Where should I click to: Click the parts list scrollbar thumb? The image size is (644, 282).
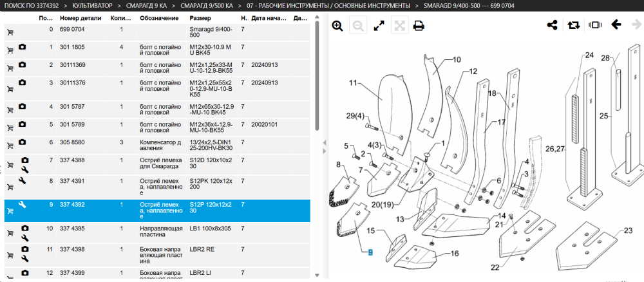[x=317, y=76]
